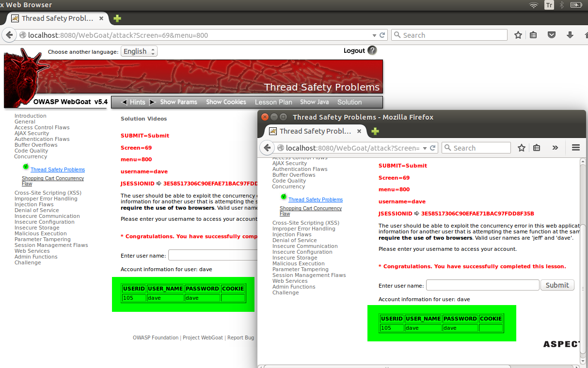Viewport: 588px width, 368px height.
Task: Open URL history dropdown in front Firefox window
Action: point(425,148)
